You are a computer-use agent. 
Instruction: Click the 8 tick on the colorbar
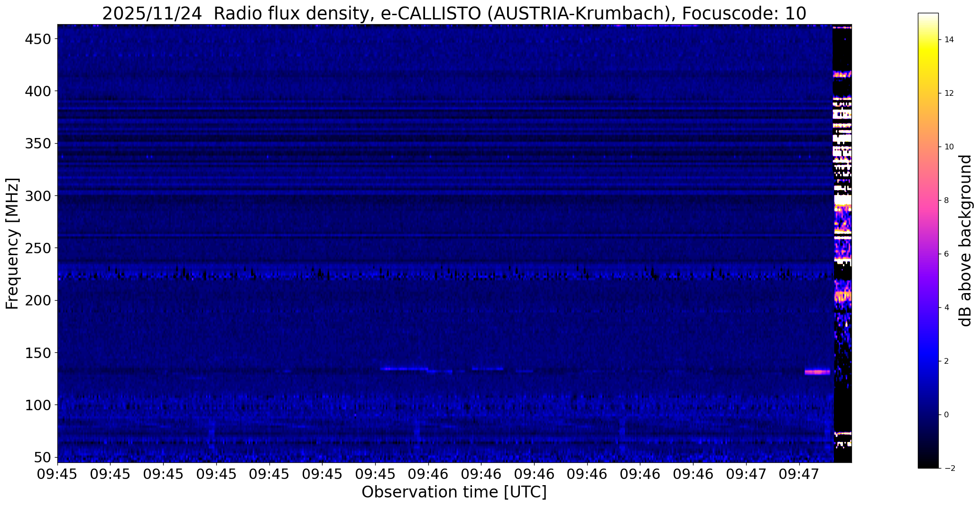coord(947,201)
